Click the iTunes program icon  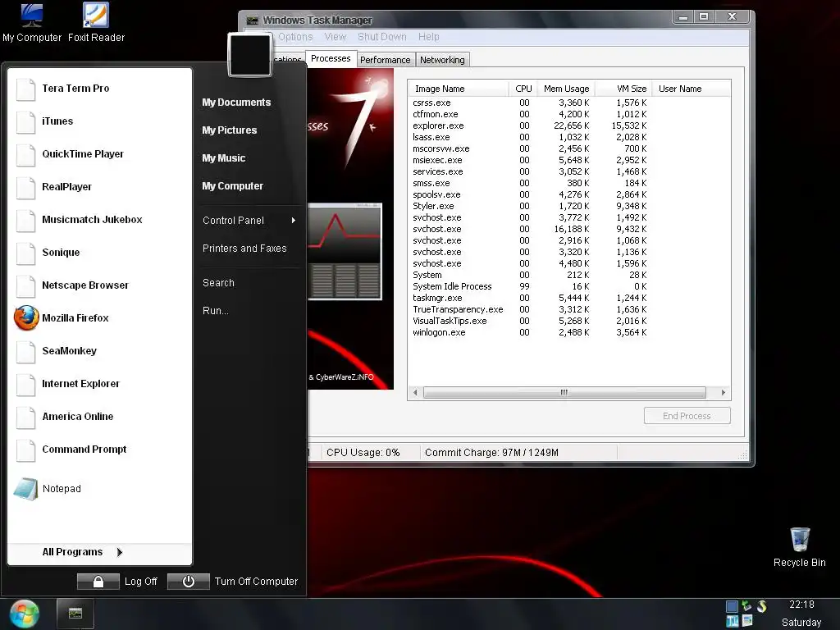25,121
